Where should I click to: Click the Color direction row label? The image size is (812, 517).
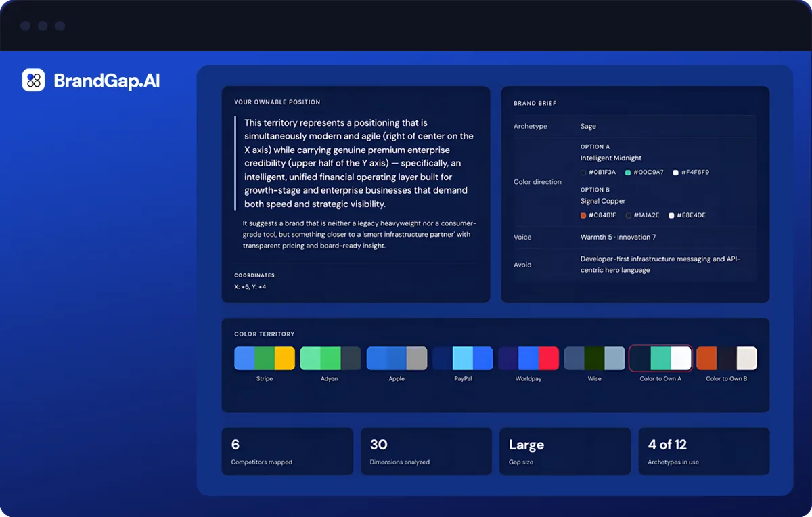[537, 182]
